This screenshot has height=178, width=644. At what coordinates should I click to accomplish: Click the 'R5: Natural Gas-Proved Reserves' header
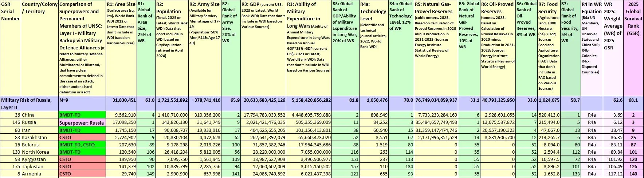[x=436, y=48]
